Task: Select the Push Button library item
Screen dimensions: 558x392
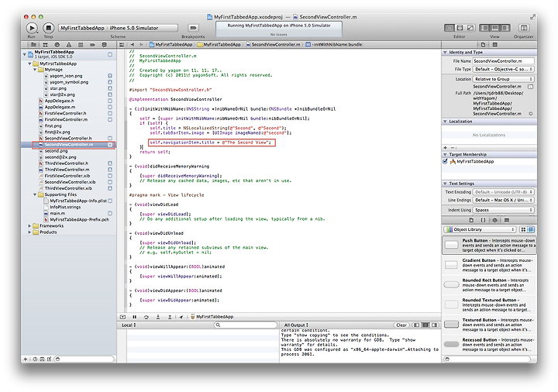Action: tap(489, 245)
